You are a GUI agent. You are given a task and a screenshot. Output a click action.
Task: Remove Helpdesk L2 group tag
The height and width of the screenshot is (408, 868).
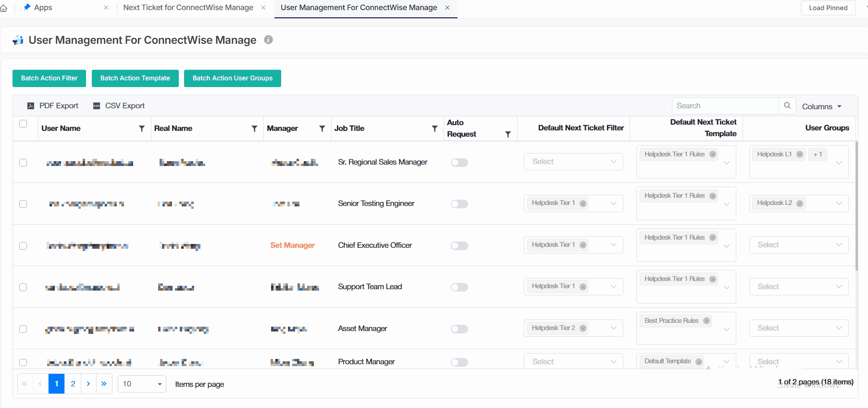(x=800, y=204)
